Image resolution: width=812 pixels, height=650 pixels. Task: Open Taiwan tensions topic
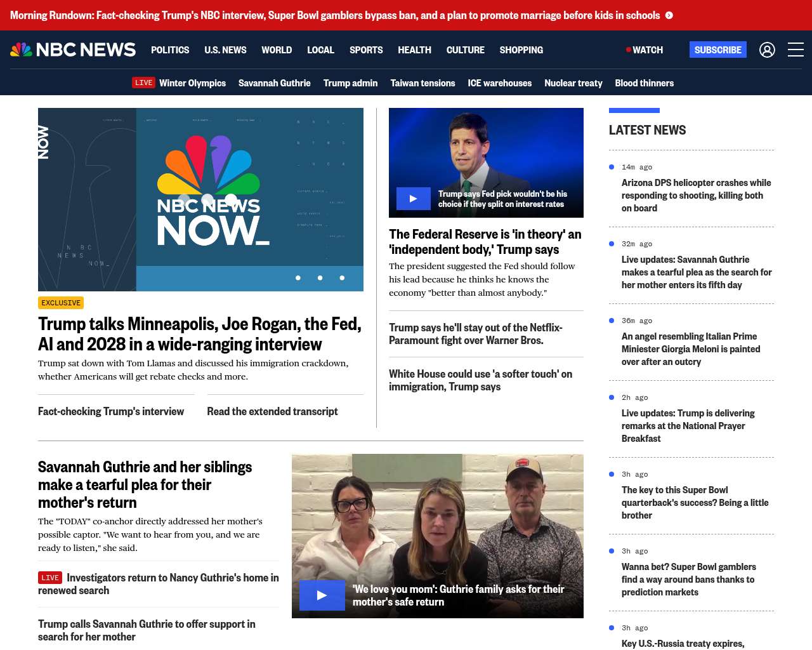point(422,83)
